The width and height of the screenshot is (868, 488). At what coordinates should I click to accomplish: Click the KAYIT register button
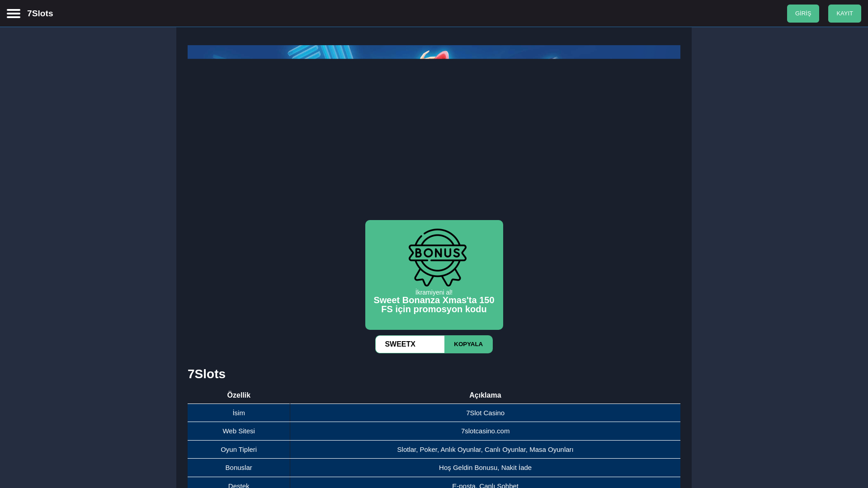(844, 14)
